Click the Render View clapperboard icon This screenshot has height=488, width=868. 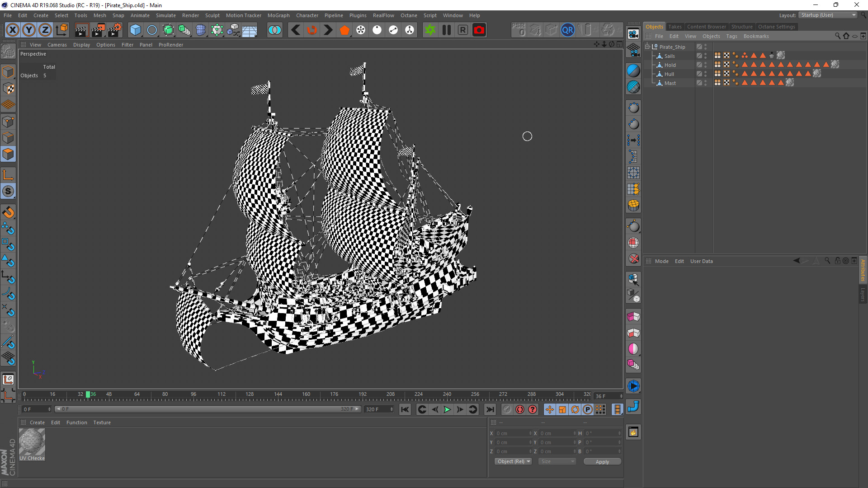tap(81, 30)
